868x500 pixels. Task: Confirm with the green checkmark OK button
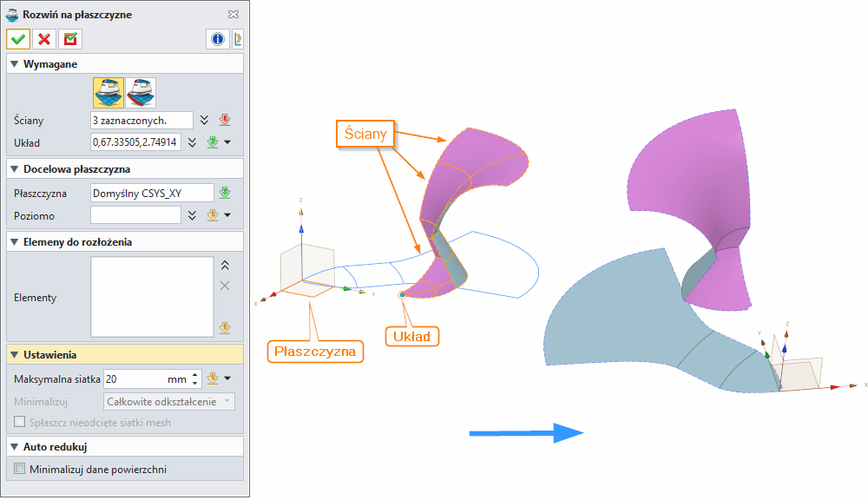click(18, 39)
